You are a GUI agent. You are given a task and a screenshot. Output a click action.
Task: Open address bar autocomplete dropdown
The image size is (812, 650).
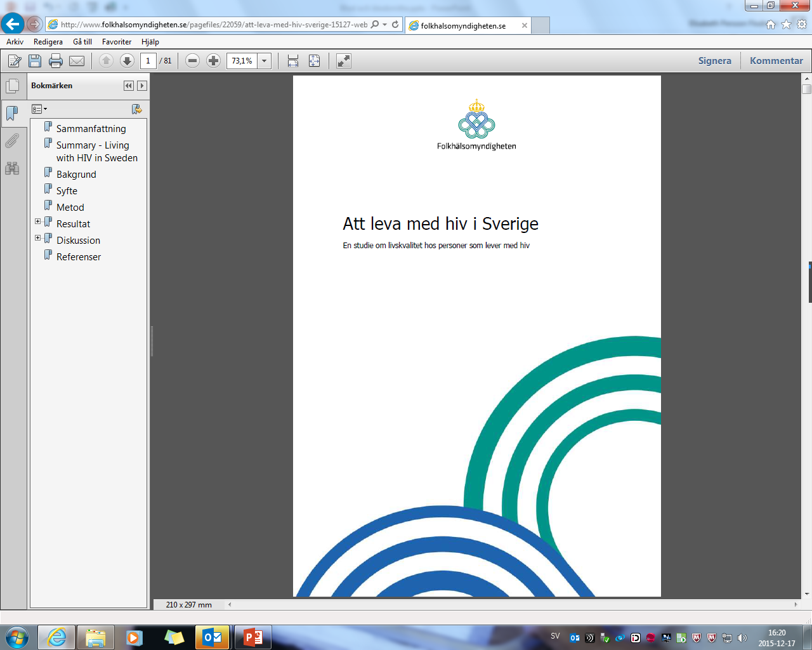[384, 25]
